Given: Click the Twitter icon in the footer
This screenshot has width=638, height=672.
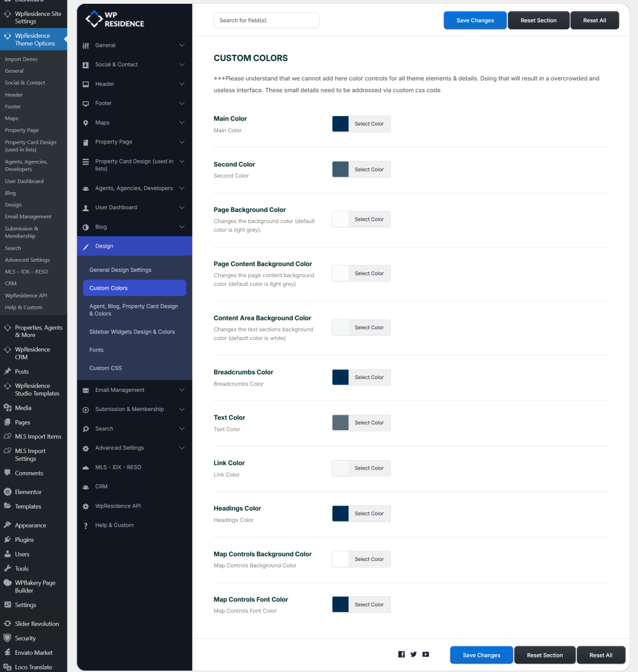Looking at the screenshot, I should (x=413, y=654).
